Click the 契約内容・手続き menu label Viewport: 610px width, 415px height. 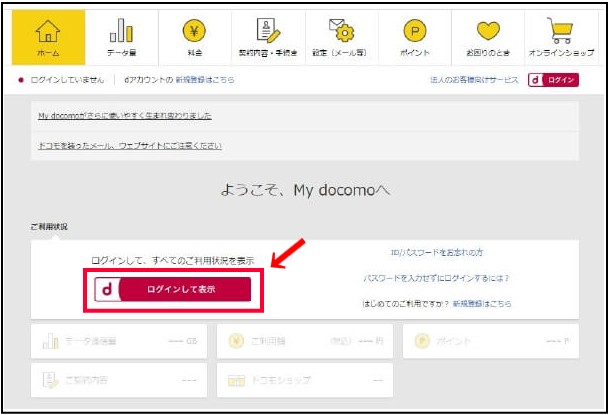[268, 53]
